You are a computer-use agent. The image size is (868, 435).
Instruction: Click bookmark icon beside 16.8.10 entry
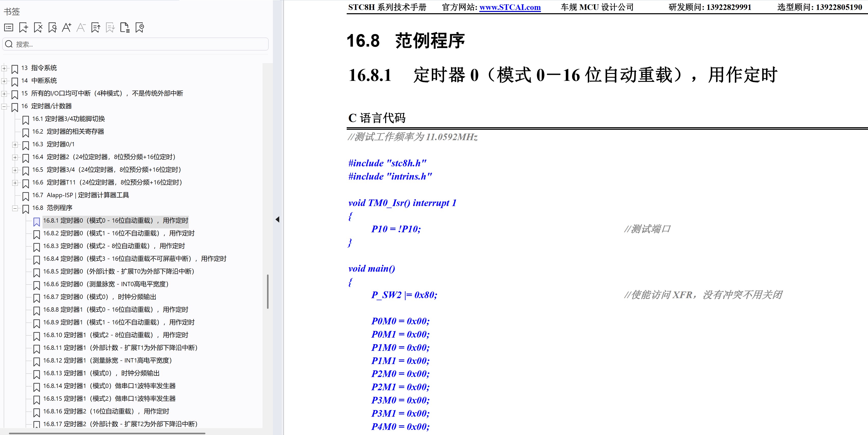coord(36,336)
